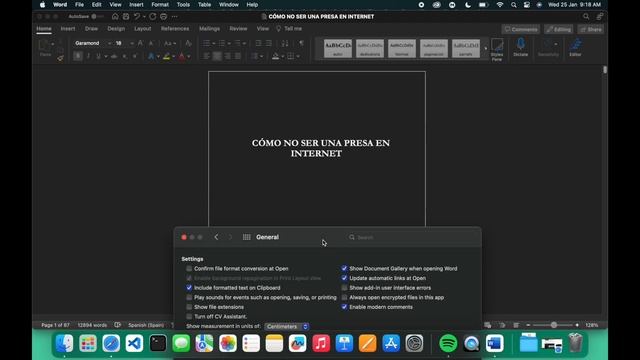Toggle the AutoSave switch
The image size is (640, 360).
pos(97,17)
